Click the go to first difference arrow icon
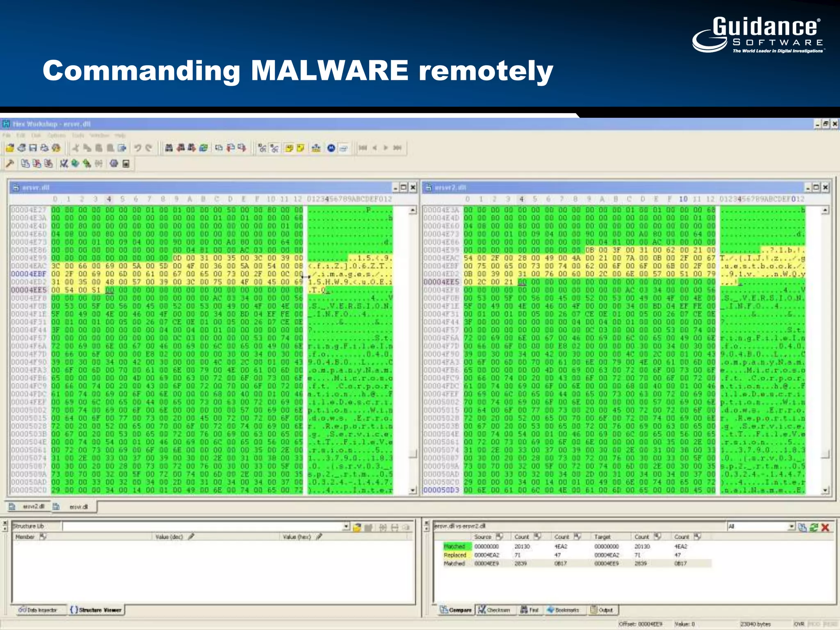Screen dimensions: 840x630 (x=363, y=148)
